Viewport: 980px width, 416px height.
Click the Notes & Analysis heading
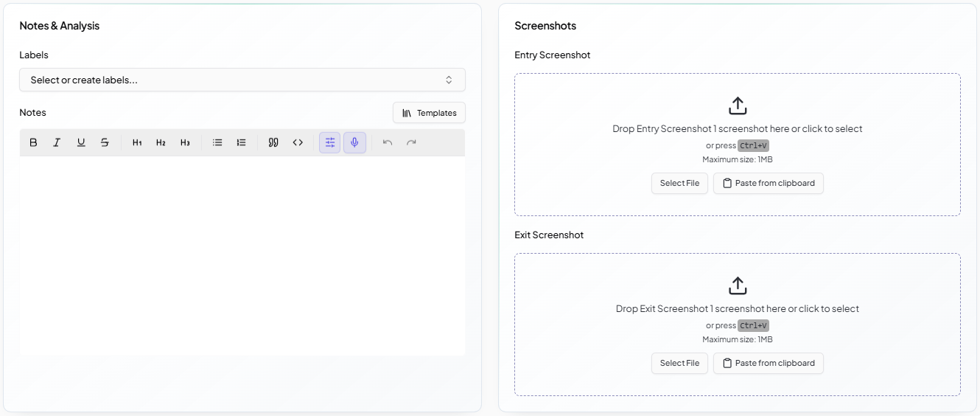[60, 26]
